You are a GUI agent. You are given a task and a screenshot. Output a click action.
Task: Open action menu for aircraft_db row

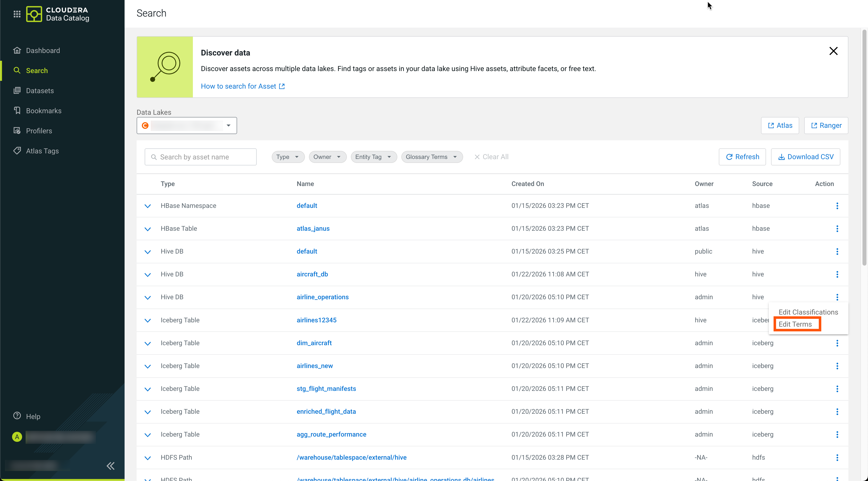(837, 274)
